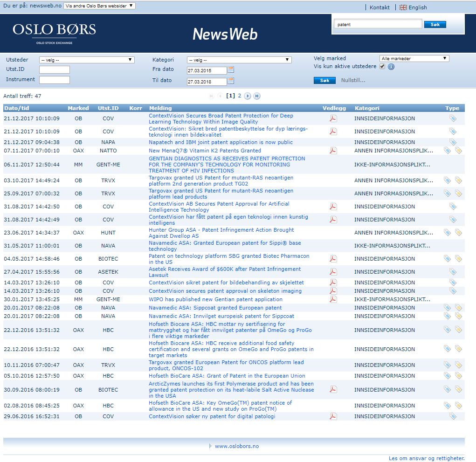Click yellow tag icon in New MenaQ7 row
The height and width of the screenshot is (462, 476).
tap(458, 151)
